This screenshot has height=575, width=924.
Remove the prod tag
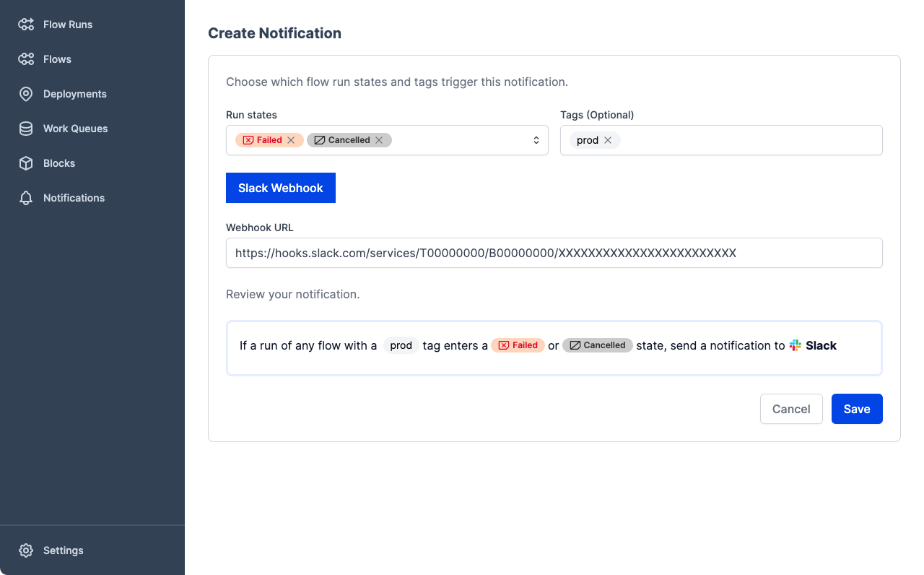tap(608, 140)
